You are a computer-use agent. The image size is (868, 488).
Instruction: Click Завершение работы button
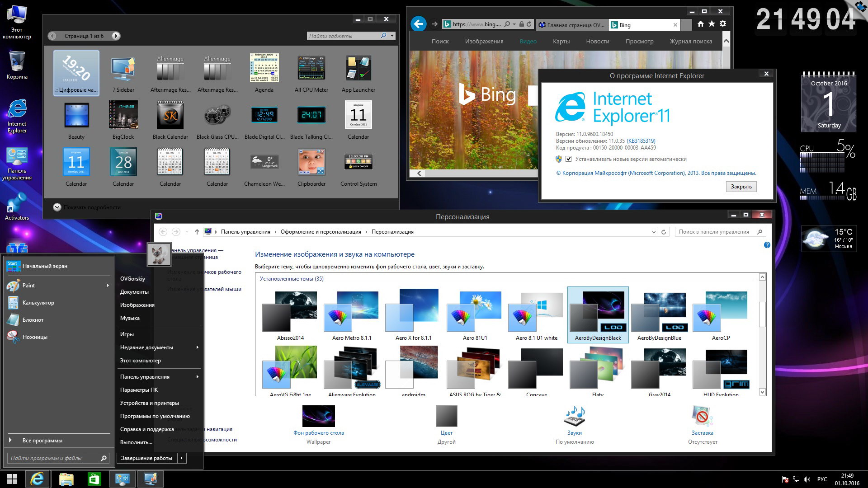point(146,458)
